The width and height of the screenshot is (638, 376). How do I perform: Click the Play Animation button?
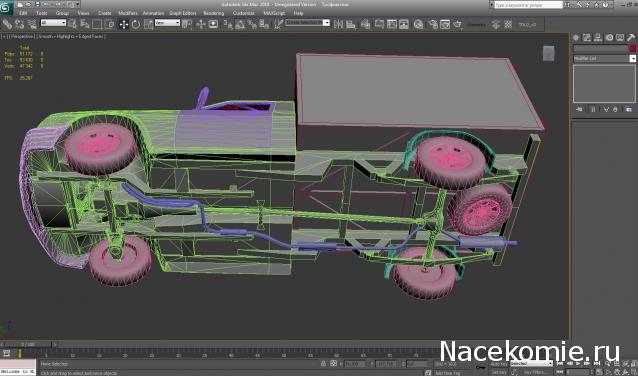coord(578,363)
